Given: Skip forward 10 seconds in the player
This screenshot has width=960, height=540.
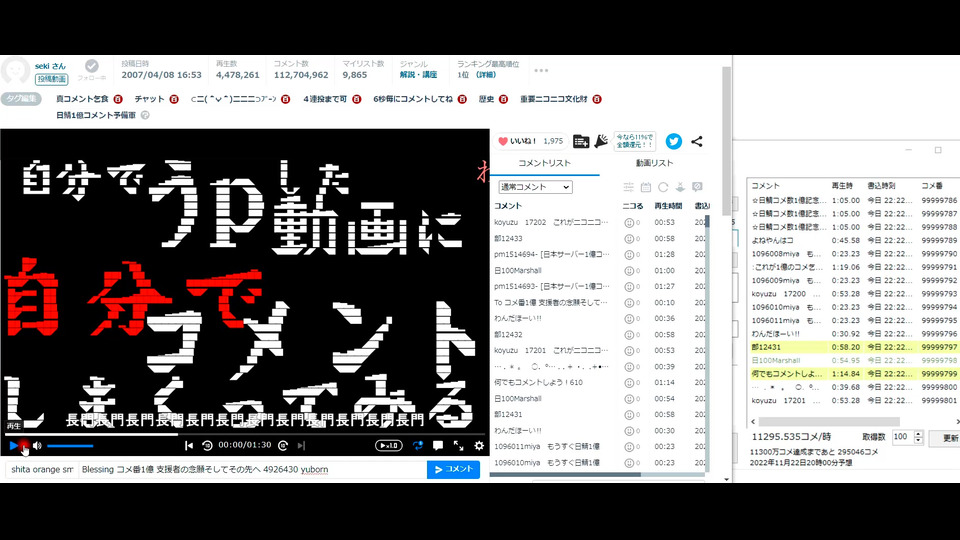Looking at the screenshot, I should coord(283,446).
